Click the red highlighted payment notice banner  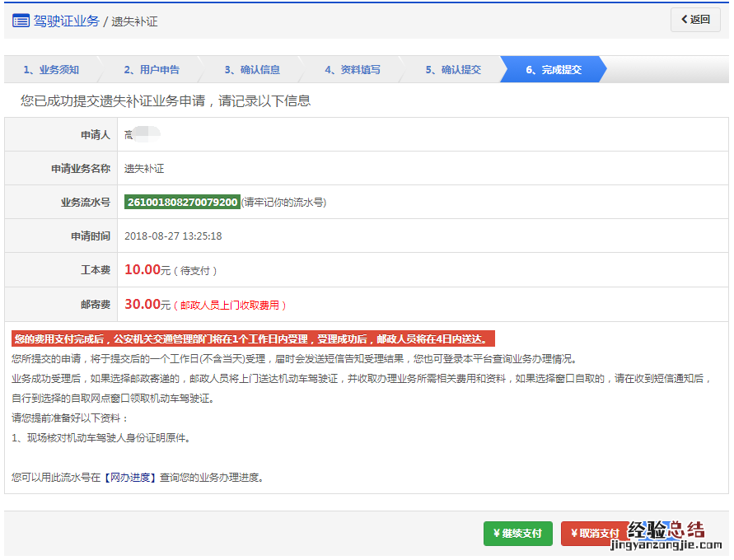click(253, 339)
